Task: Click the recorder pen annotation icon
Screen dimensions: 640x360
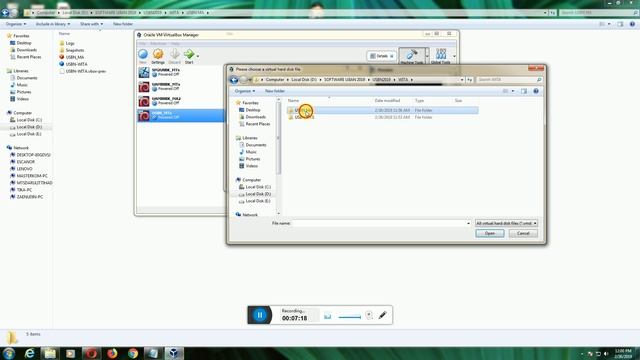Action: [x=382, y=315]
